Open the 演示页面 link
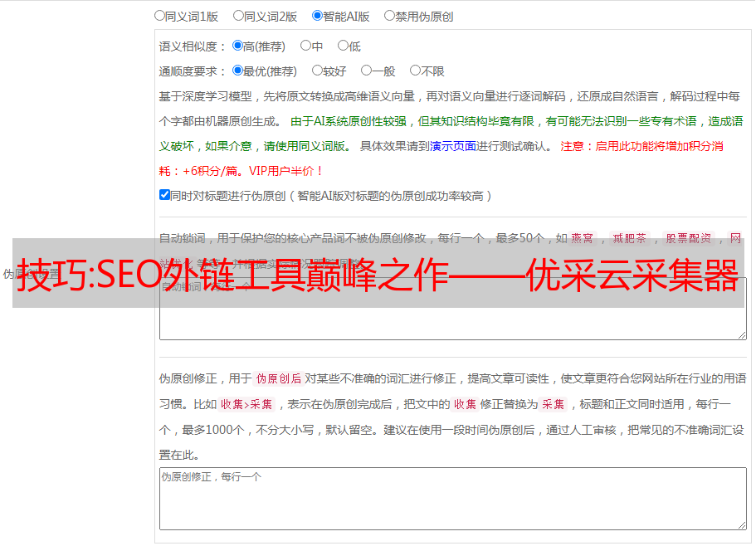 coord(453,146)
